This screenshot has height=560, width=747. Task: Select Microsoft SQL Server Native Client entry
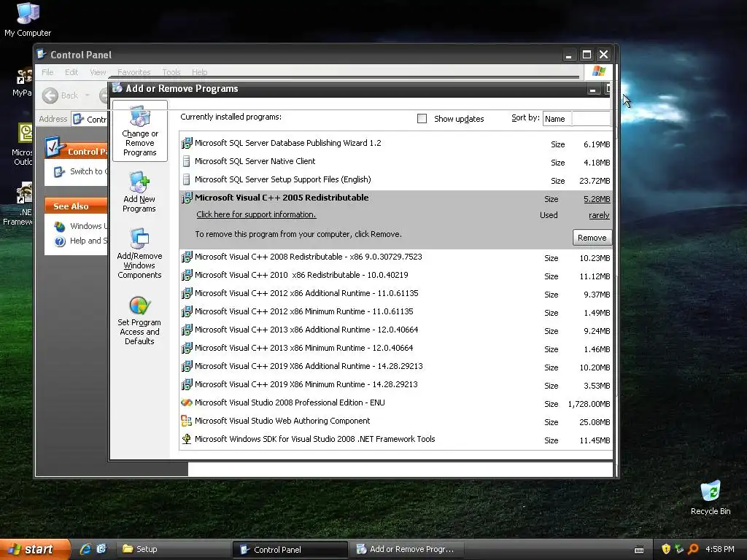pos(395,162)
